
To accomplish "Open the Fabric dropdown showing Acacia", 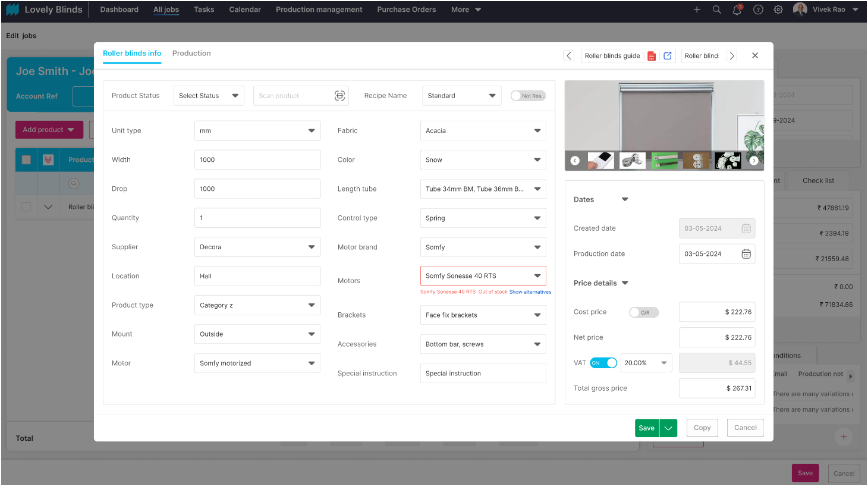I will click(483, 131).
